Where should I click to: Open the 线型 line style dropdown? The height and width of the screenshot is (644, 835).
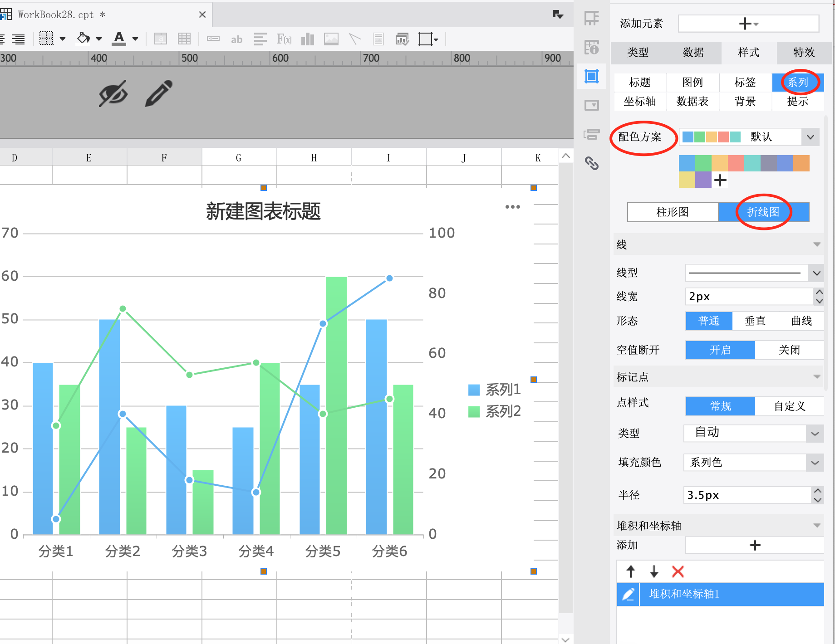(816, 273)
